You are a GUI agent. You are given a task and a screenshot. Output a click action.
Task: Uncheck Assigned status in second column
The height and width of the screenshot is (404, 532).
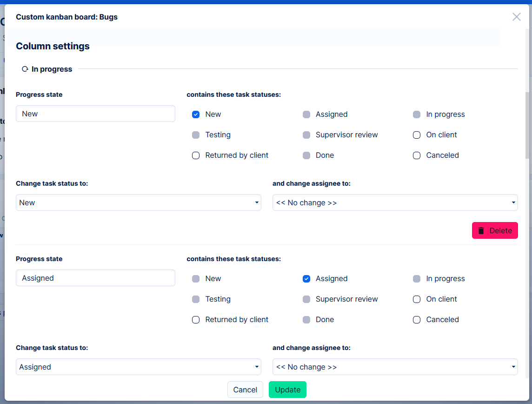[x=306, y=279]
